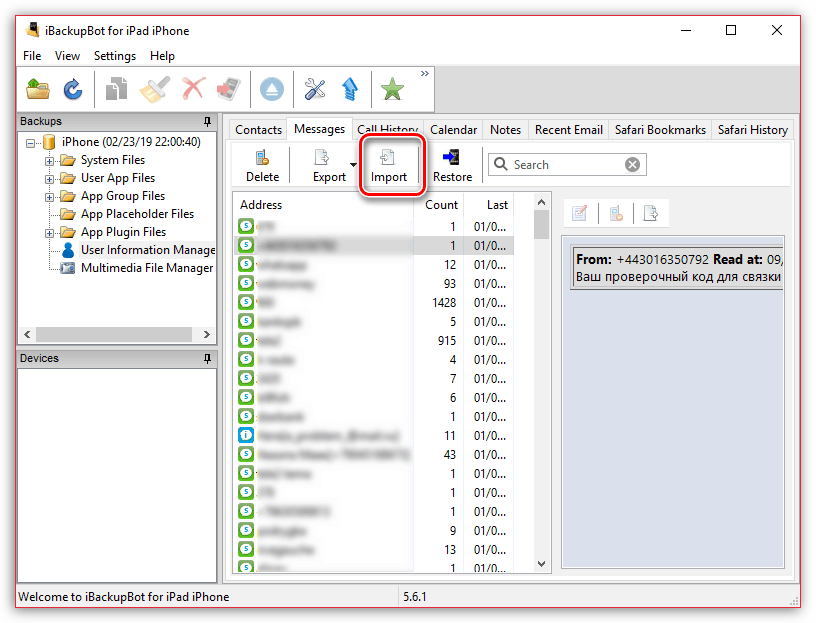816x623 pixels.
Task: Click the blue eject device icon
Action: (272, 89)
